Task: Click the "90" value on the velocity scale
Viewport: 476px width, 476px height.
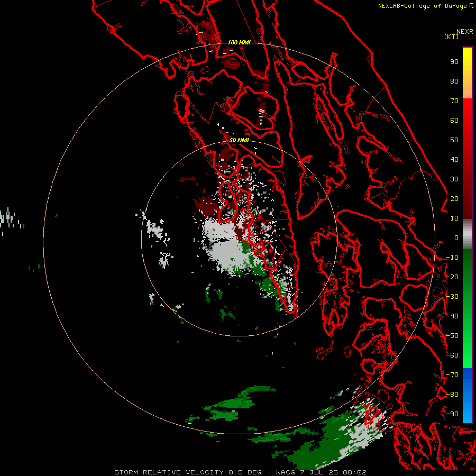Action: pyautogui.click(x=454, y=62)
